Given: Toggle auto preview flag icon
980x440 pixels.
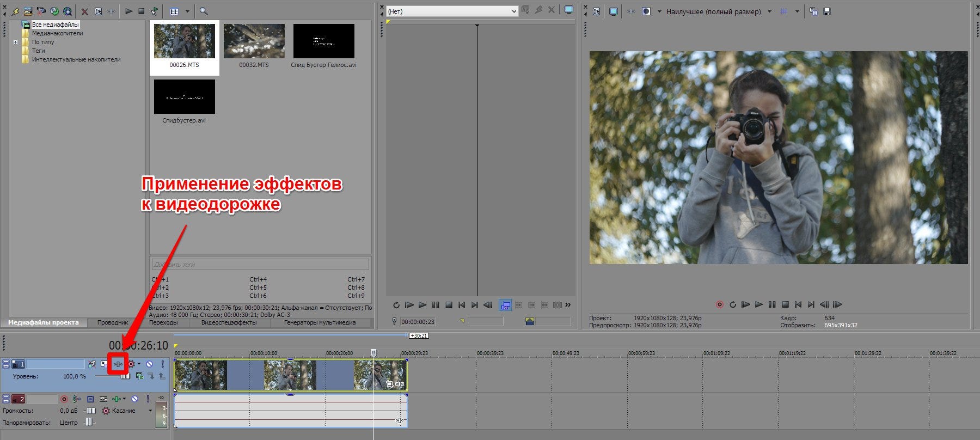Looking at the screenshot, I should coord(155,11).
